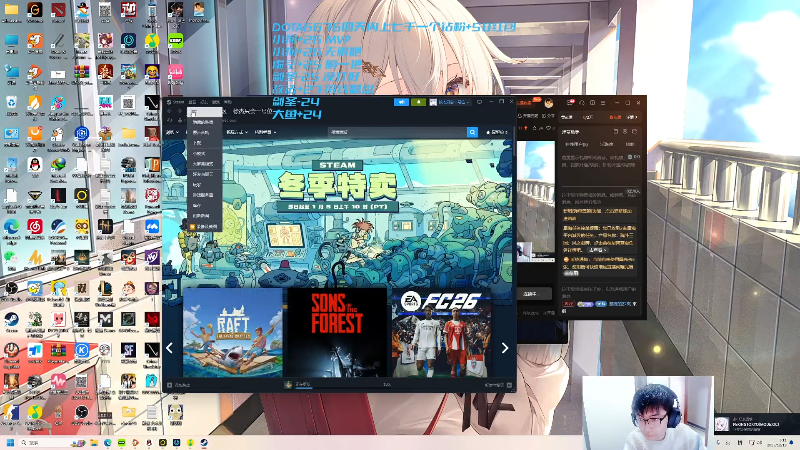Open the red NetEase Cloud Music desktop shortcut

coord(35,227)
